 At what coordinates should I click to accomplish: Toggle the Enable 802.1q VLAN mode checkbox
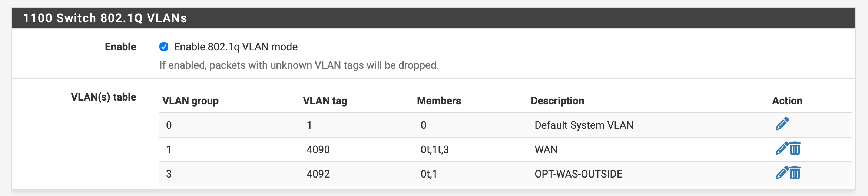click(164, 47)
